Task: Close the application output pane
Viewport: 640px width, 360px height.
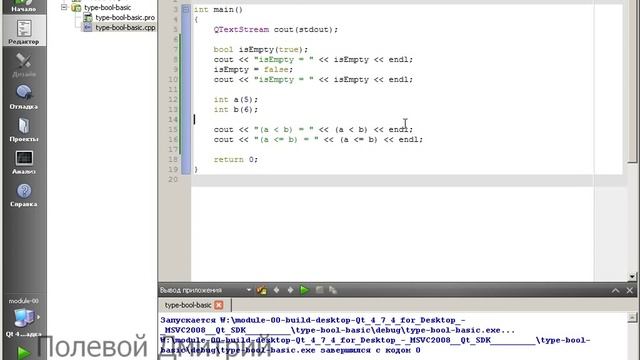Action: click(x=629, y=290)
